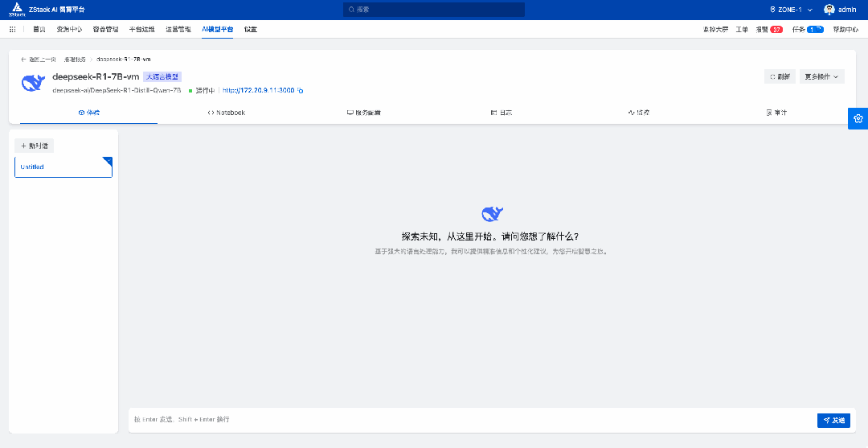This screenshot has width=868, height=448.
Task: Open the floating settings gear on right edge
Action: point(858,118)
